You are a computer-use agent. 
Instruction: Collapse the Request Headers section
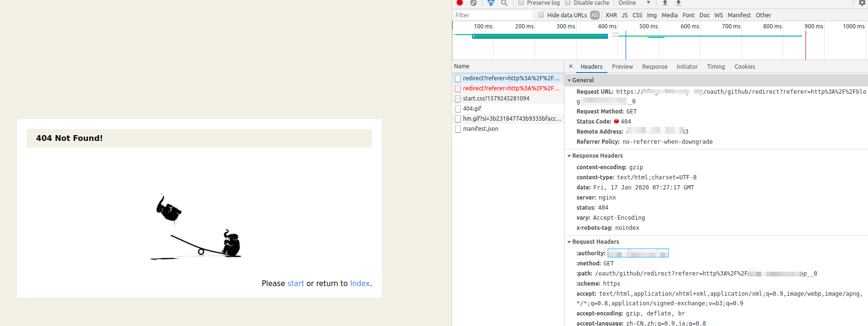click(569, 242)
